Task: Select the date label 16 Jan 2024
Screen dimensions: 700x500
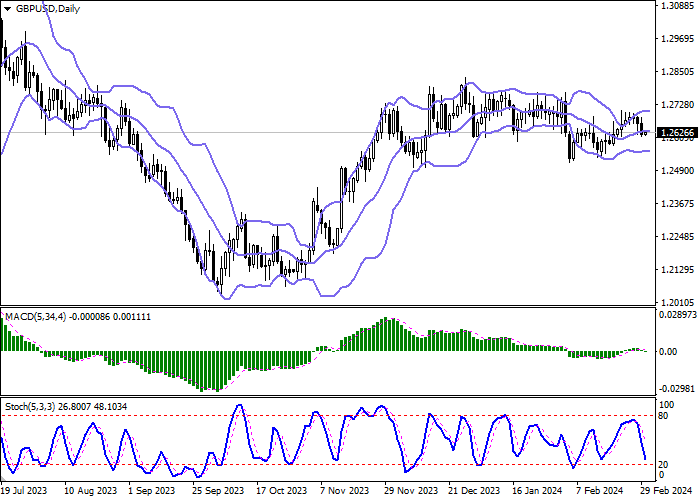Action: point(537,491)
